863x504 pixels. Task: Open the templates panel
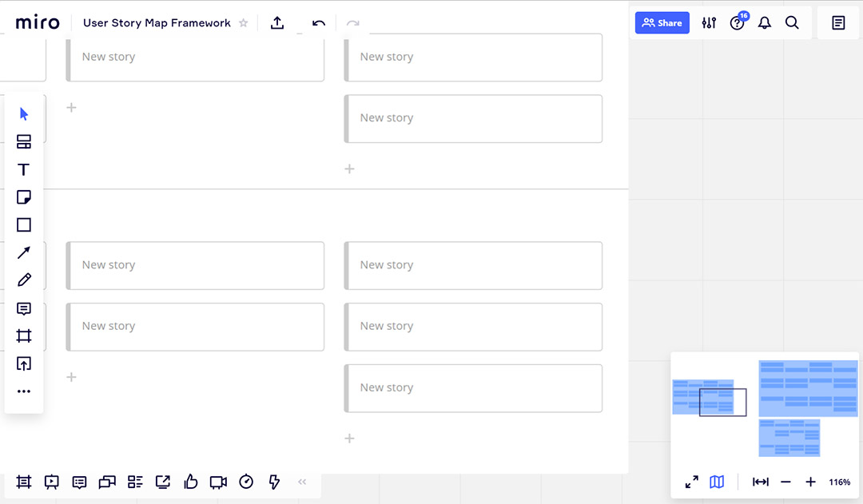pyautogui.click(x=24, y=141)
